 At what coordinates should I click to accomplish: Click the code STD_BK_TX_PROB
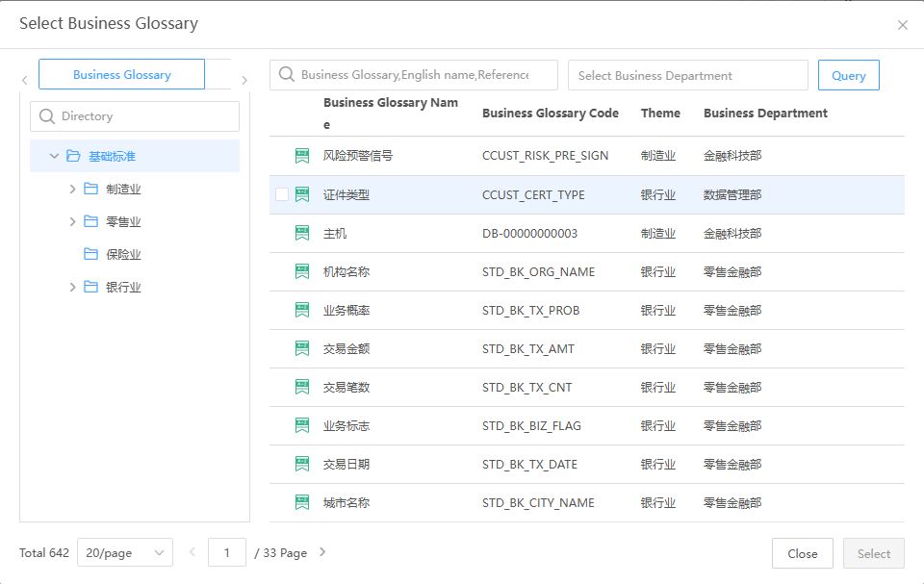tap(531, 311)
